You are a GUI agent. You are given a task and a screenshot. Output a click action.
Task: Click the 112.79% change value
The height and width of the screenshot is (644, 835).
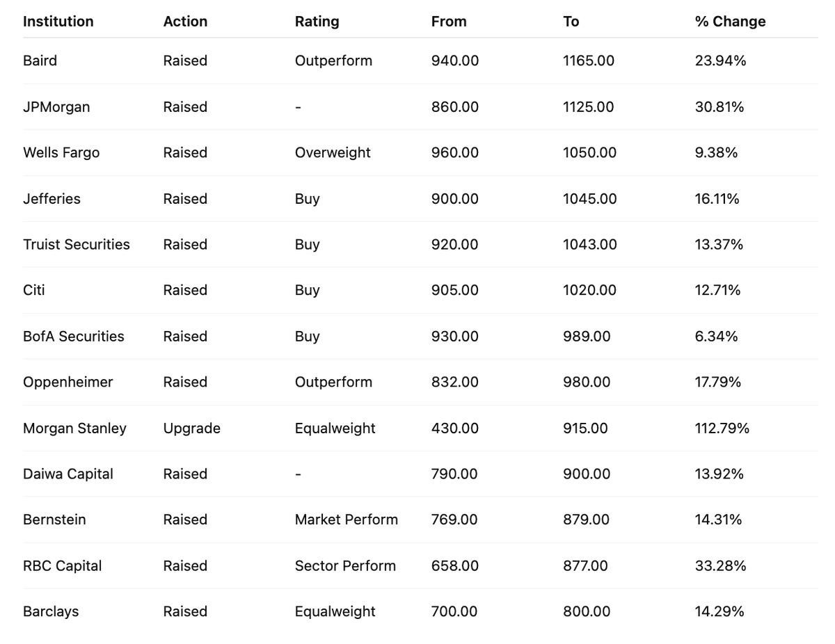tap(722, 428)
